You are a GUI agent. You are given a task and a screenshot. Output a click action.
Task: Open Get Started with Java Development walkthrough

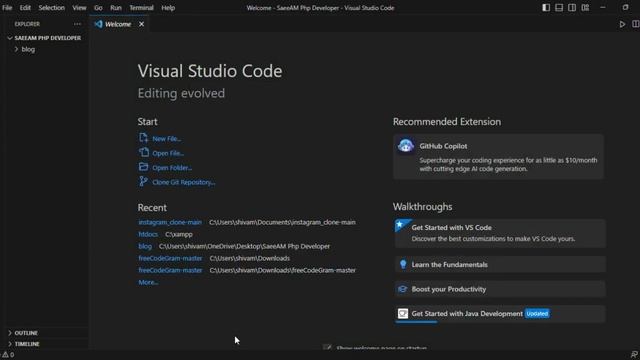500,314
